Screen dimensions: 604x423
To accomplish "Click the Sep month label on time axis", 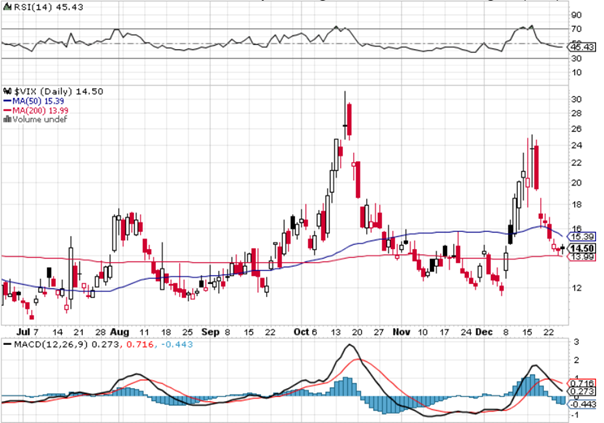I will tap(210, 329).
